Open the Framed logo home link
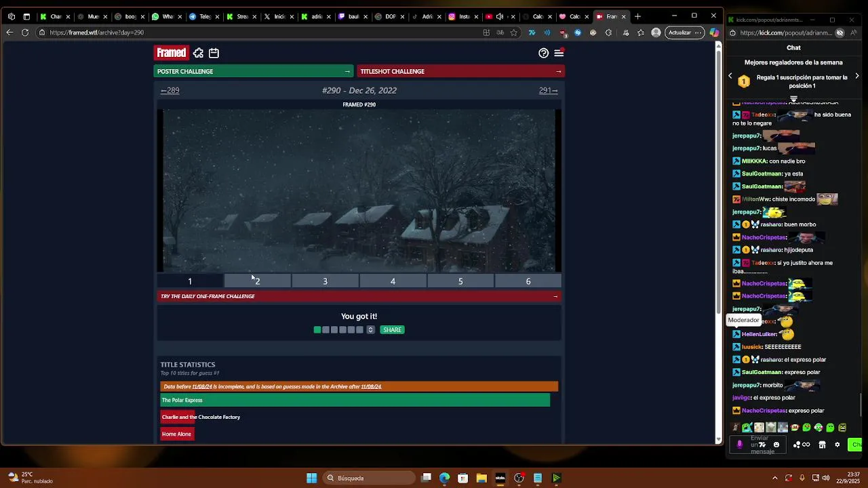Viewport: 868px width, 488px height. (171, 53)
